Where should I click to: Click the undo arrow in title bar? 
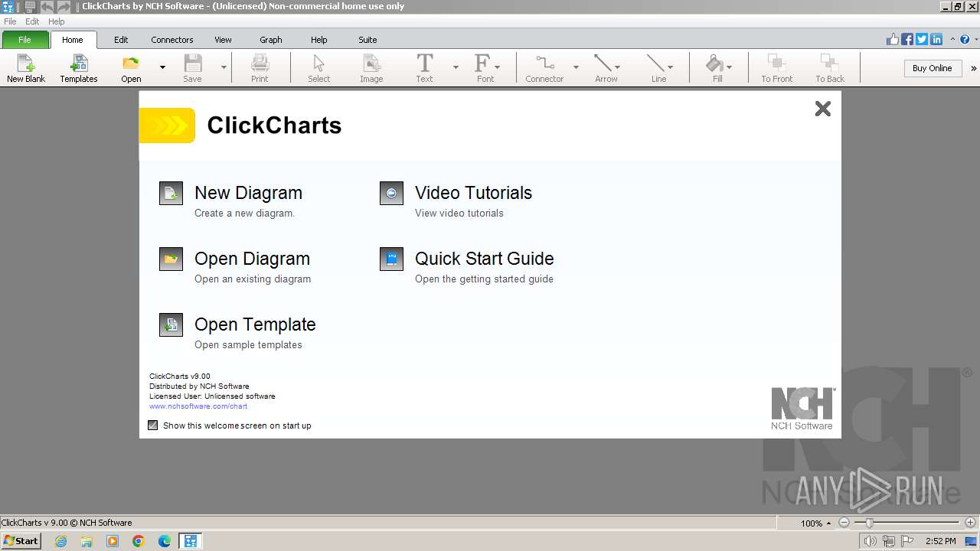pos(47,6)
